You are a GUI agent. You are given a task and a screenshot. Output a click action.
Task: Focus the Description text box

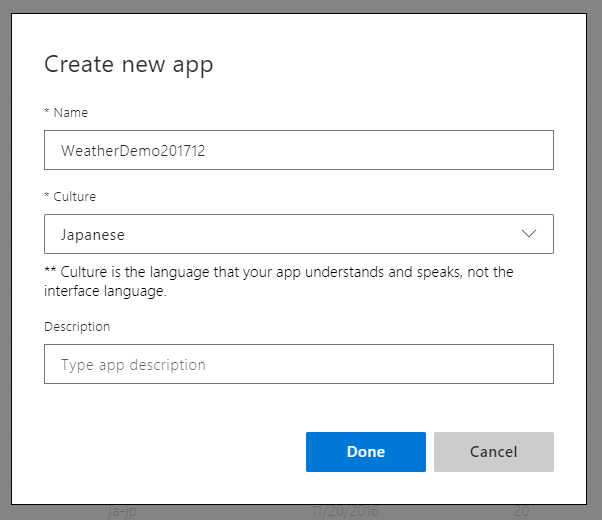coord(298,365)
